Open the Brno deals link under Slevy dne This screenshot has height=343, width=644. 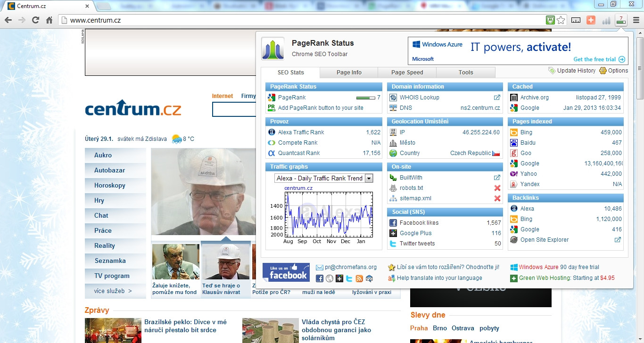pos(440,328)
